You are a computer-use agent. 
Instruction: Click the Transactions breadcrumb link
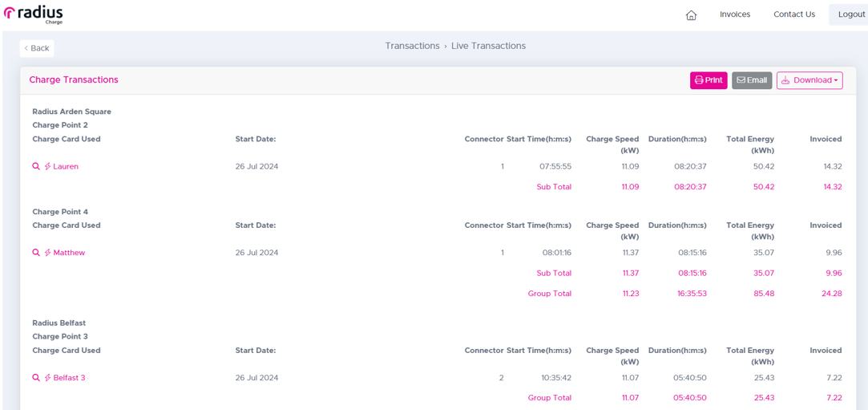pos(413,46)
